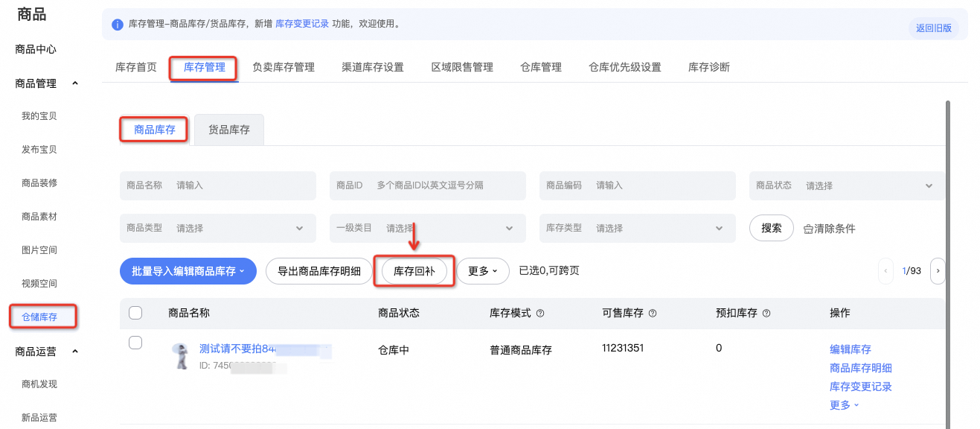The height and width of the screenshot is (429, 980).
Task: Click the info icon in the blue notification banner
Action: [x=117, y=23]
